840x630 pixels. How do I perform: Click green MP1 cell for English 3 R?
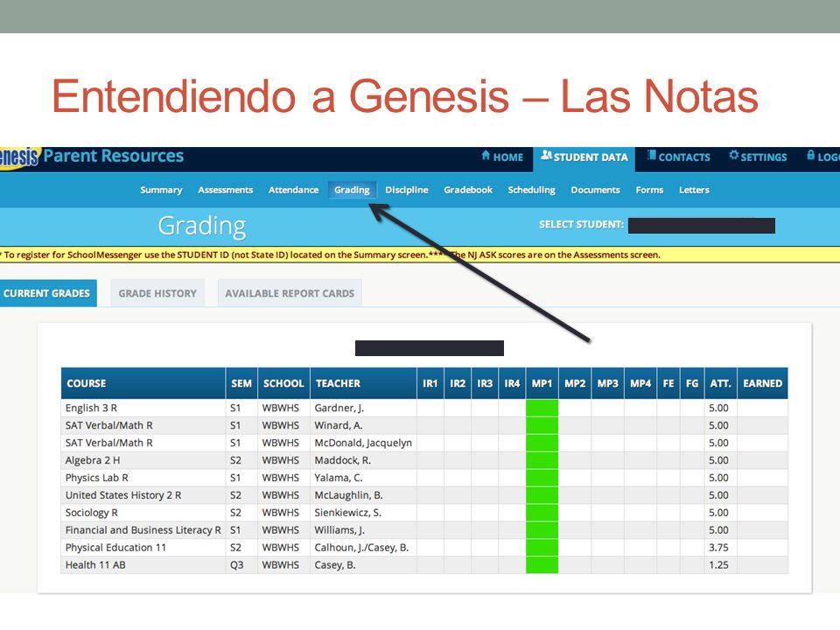point(542,408)
